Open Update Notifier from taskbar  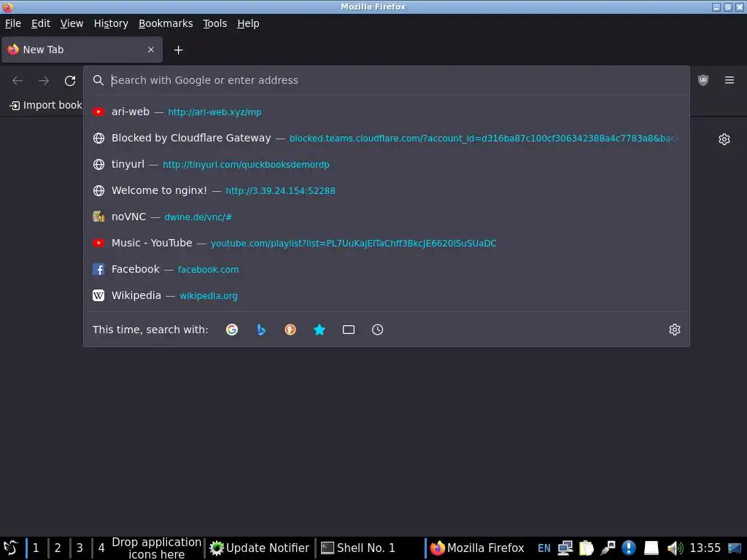coord(260,548)
